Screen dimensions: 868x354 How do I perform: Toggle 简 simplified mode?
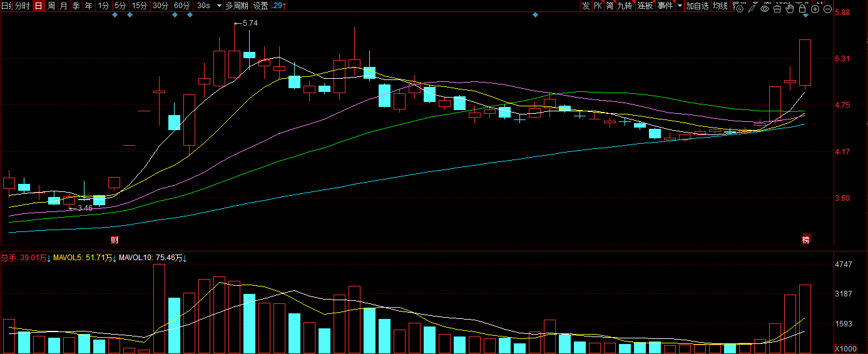(x=610, y=6)
